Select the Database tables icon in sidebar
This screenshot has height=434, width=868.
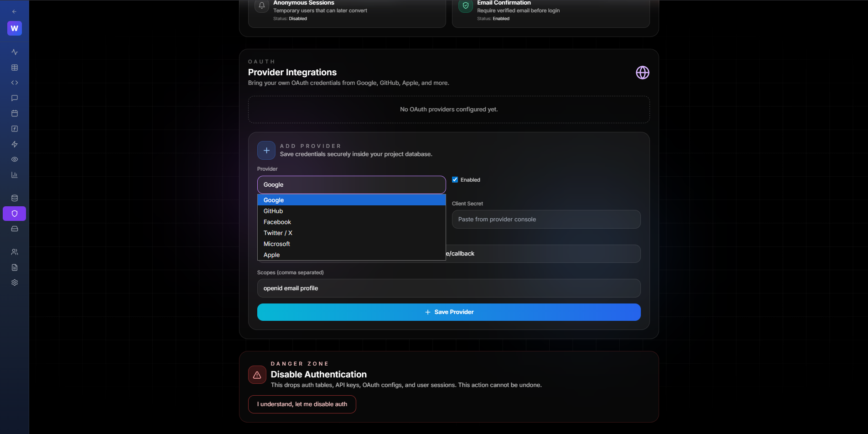tap(14, 67)
